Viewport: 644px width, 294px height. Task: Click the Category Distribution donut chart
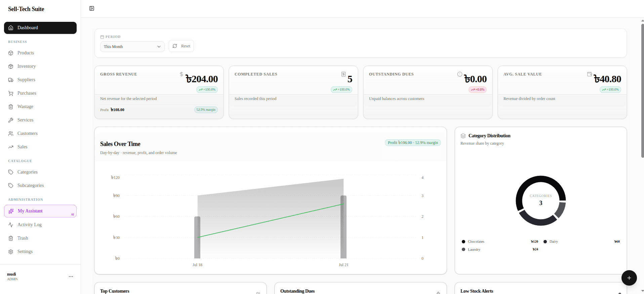coord(541,201)
